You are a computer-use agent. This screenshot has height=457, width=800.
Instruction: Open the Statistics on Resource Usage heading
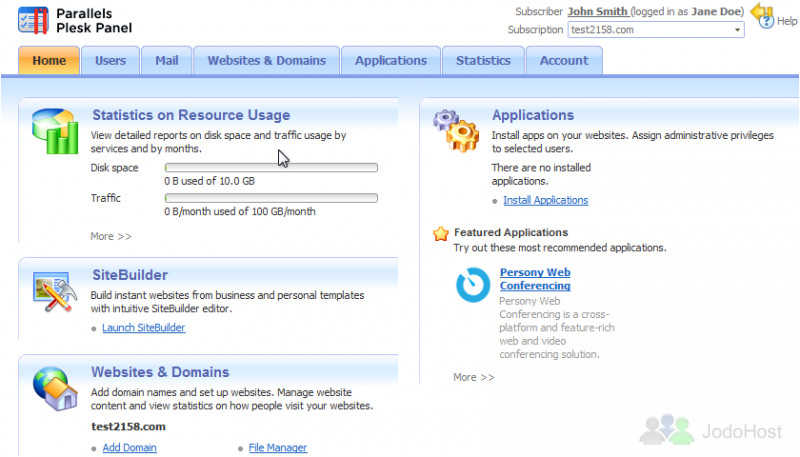[191, 115]
